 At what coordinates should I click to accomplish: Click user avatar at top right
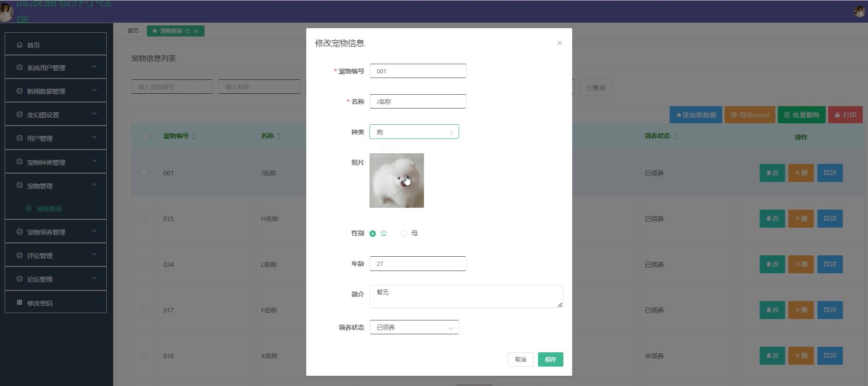(x=859, y=12)
